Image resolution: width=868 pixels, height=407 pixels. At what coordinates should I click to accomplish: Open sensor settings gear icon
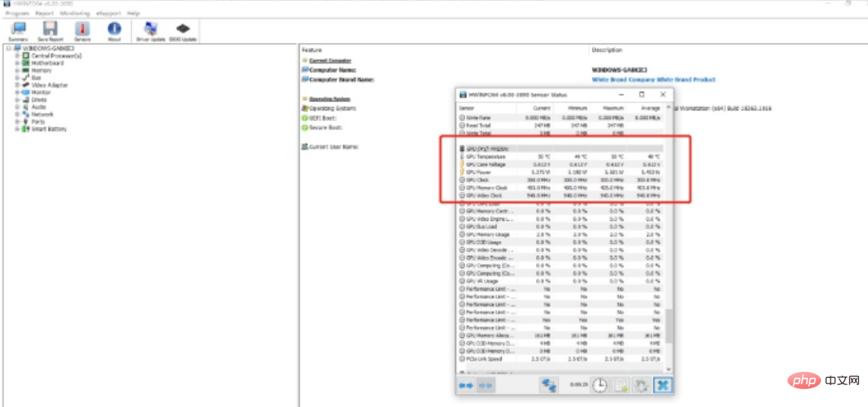point(641,385)
